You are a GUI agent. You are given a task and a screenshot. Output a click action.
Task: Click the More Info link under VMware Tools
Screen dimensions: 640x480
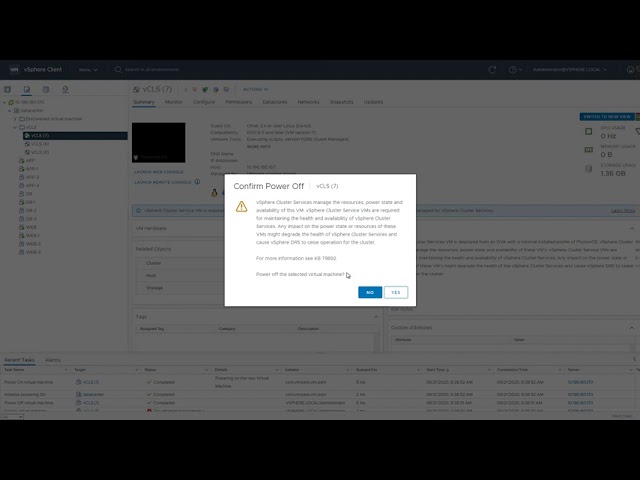coord(258,147)
